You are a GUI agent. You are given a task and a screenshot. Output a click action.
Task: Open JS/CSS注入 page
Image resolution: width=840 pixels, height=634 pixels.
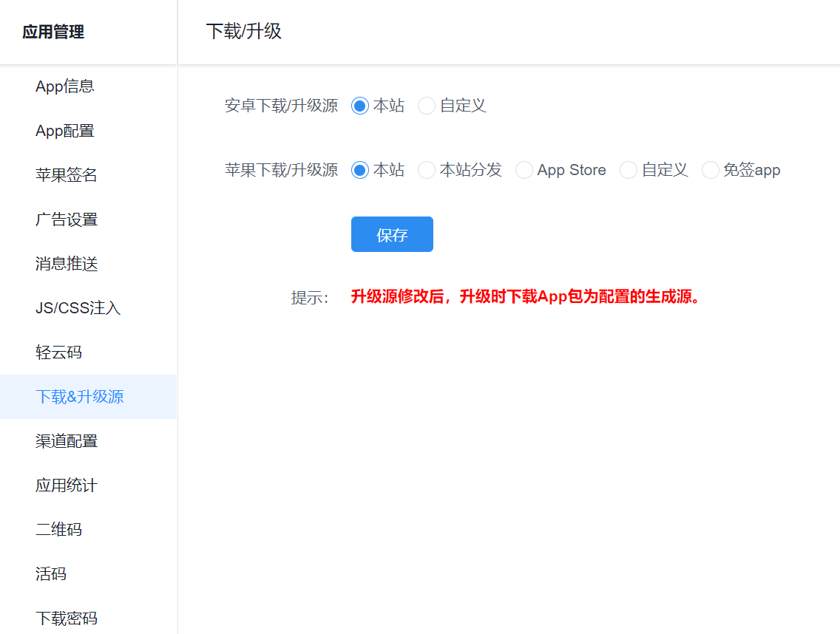tap(78, 308)
